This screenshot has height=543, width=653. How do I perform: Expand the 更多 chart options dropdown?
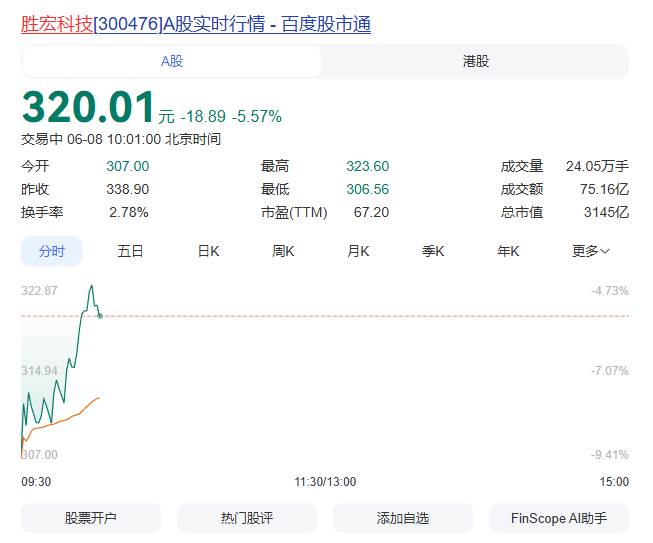[591, 251]
